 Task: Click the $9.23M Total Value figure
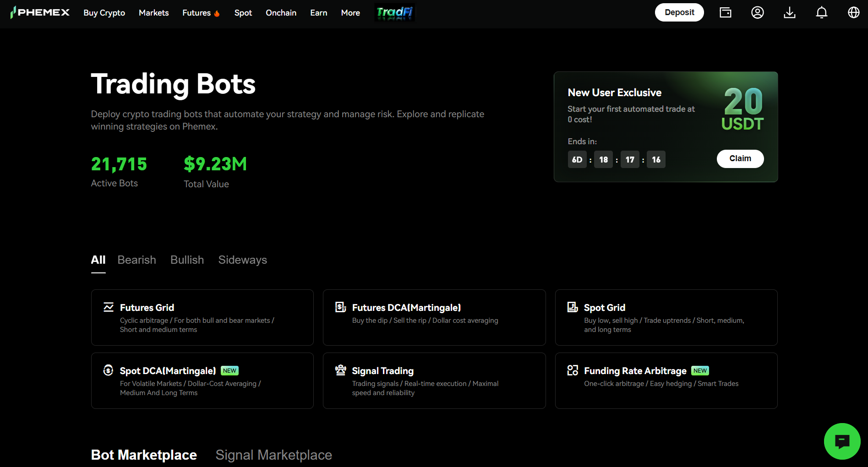pos(215,164)
